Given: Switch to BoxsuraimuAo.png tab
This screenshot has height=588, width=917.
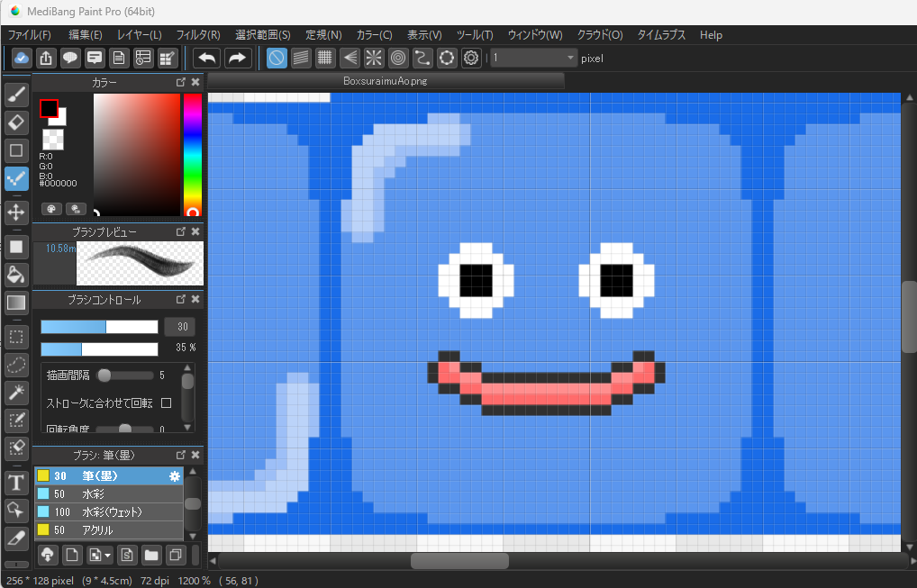Looking at the screenshot, I should 386,81.
